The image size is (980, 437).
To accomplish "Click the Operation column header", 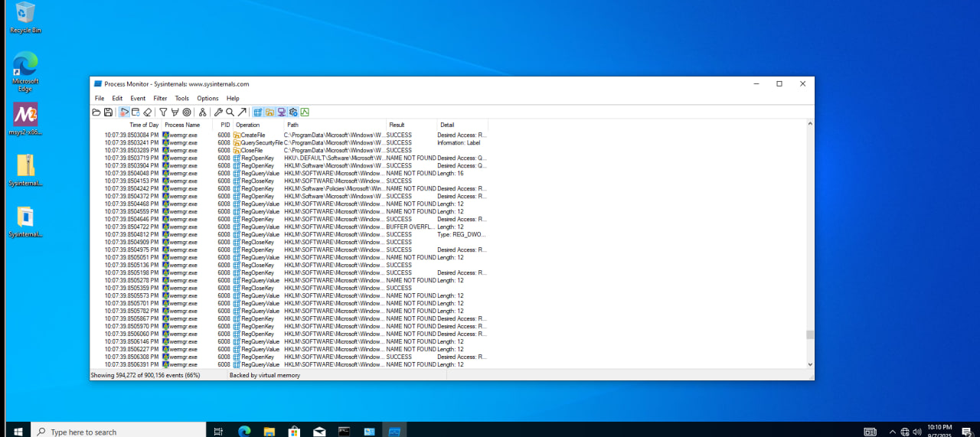I will 248,125.
